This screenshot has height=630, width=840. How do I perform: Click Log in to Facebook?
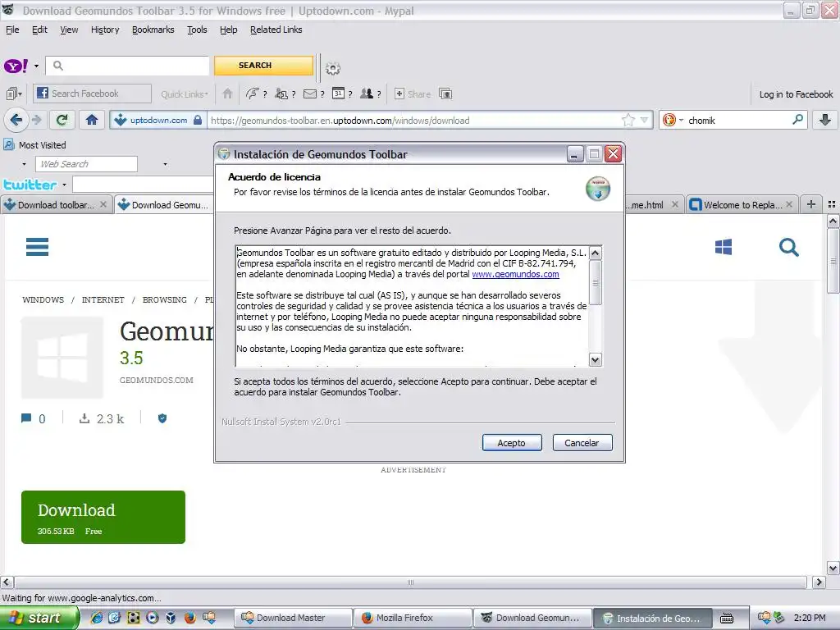(796, 94)
